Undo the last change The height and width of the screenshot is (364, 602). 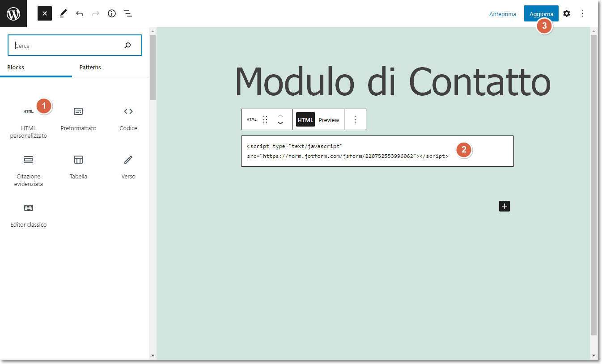tap(80, 13)
